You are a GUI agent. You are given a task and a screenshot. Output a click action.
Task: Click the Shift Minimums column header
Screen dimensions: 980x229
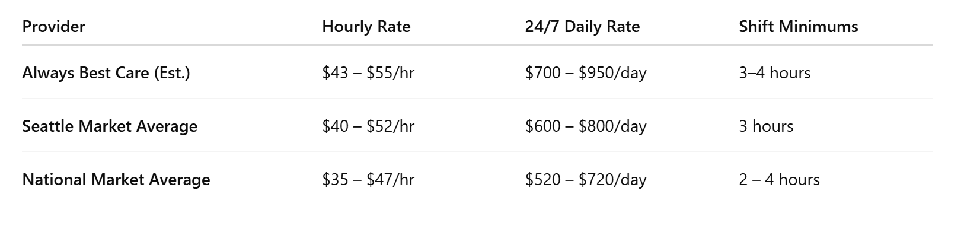pyautogui.click(x=798, y=27)
